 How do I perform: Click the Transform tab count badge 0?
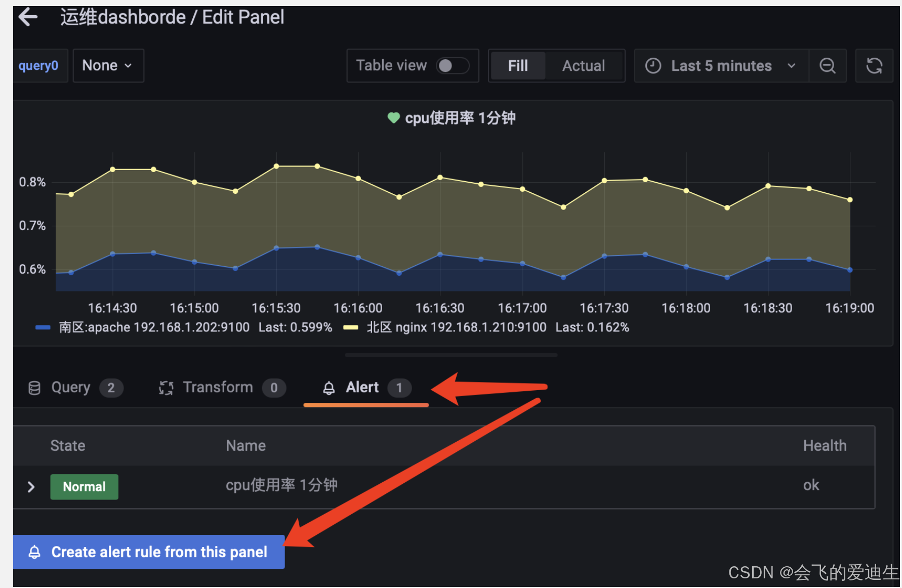pos(274,388)
